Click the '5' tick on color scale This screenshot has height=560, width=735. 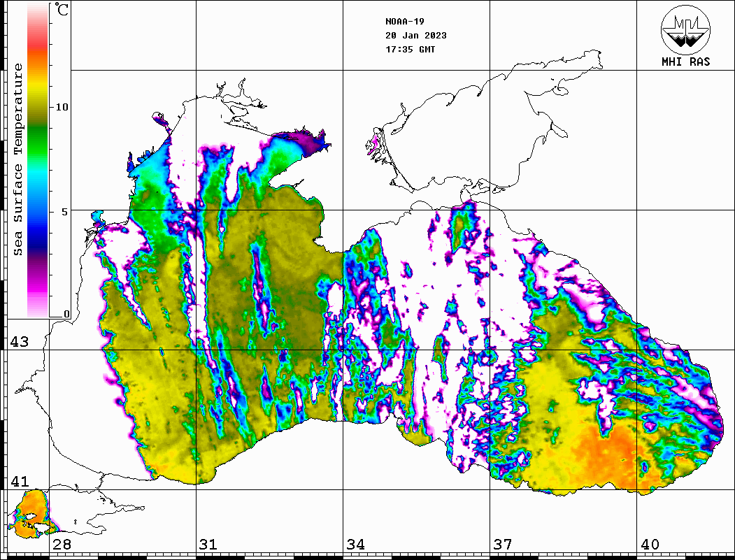point(64,212)
